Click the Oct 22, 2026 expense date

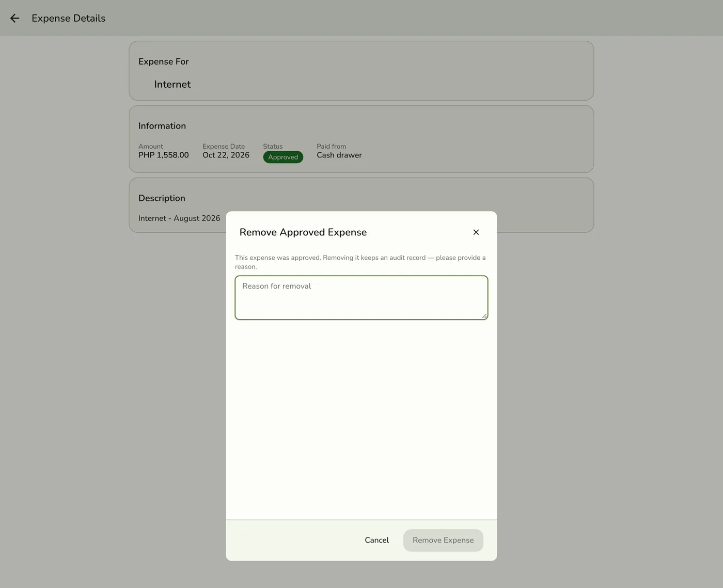(x=226, y=155)
